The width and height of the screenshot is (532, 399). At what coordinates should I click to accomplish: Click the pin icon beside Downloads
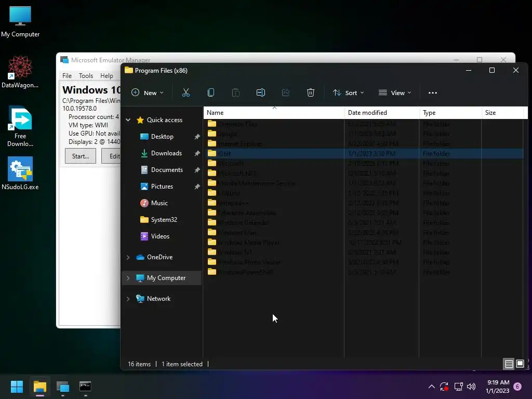pyautogui.click(x=197, y=153)
